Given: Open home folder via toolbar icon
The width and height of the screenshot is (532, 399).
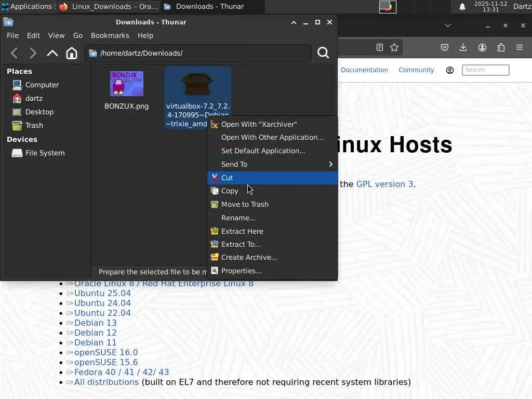Looking at the screenshot, I should 72,54.
